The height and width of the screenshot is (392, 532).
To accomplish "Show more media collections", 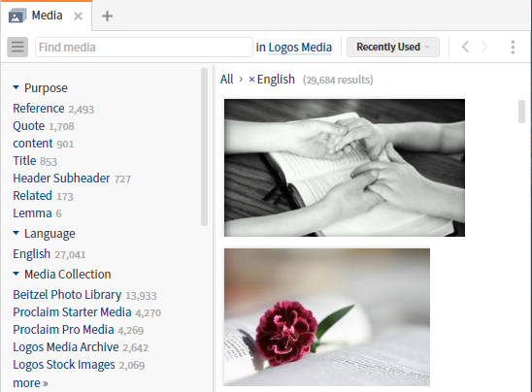I will 30,383.
